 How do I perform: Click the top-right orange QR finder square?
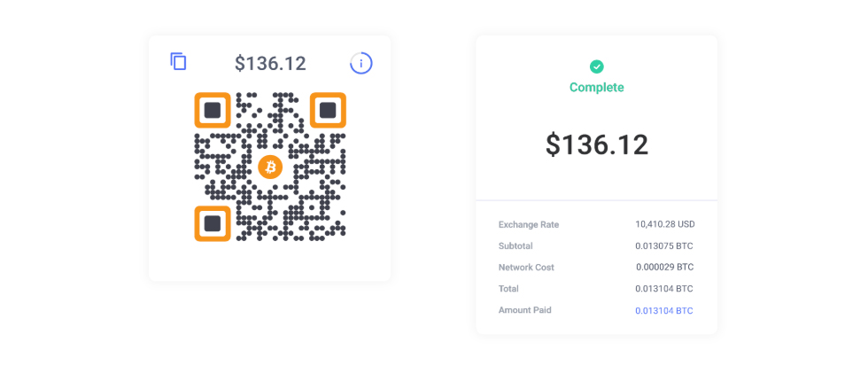click(328, 110)
